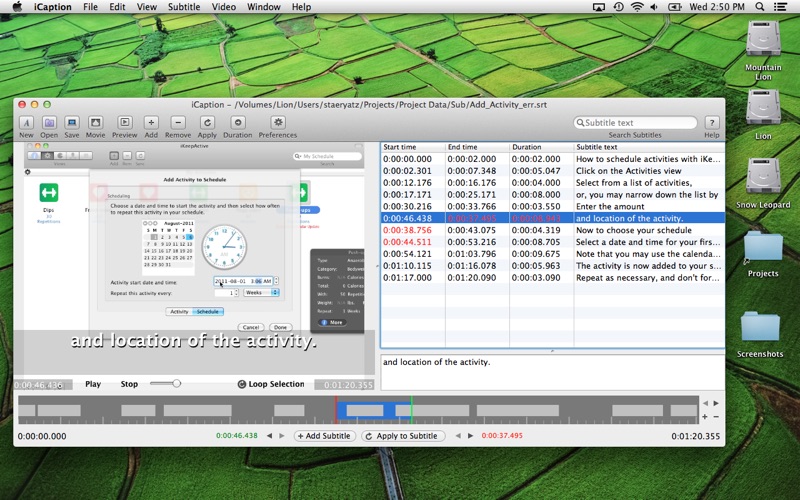Load a video using the Movie icon
The height and width of the screenshot is (500, 800).
click(x=95, y=122)
